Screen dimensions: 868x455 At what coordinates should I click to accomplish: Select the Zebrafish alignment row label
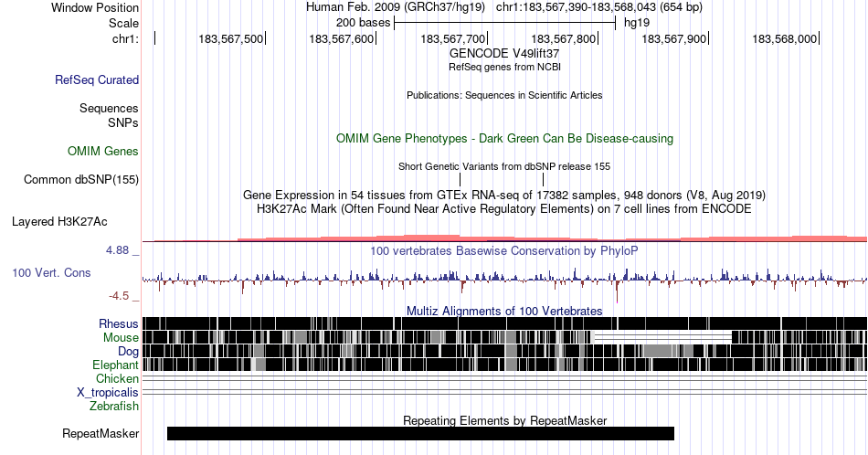114,406
